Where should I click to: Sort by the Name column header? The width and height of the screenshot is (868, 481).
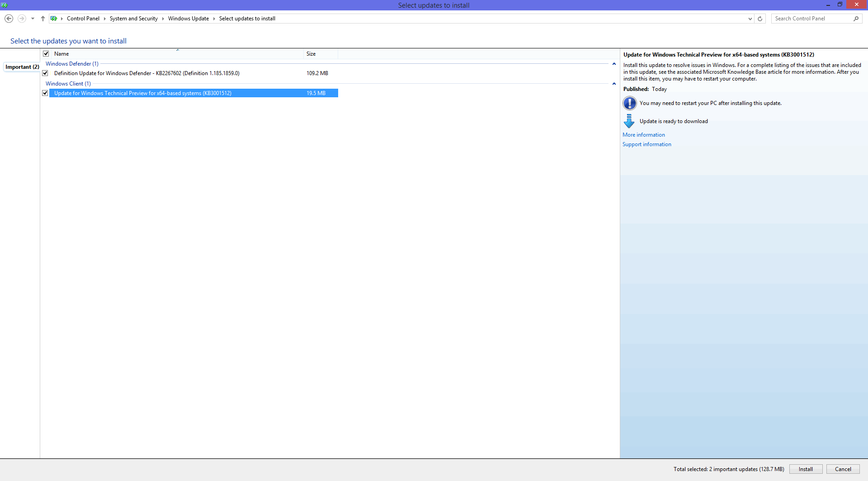(177, 54)
